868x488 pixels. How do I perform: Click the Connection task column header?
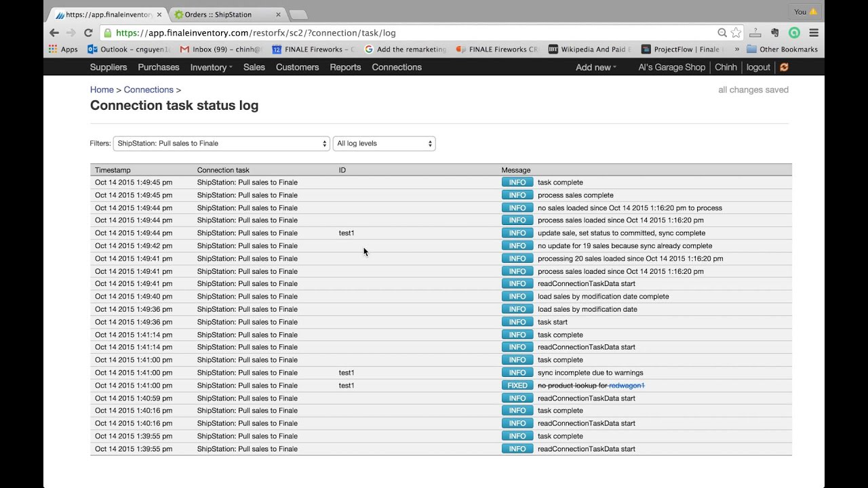(223, 170)
